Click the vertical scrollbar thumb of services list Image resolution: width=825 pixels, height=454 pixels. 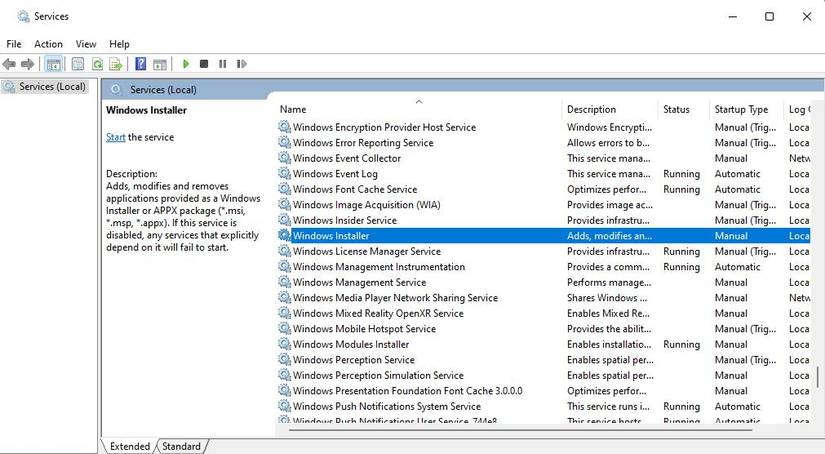pos(818,377)
